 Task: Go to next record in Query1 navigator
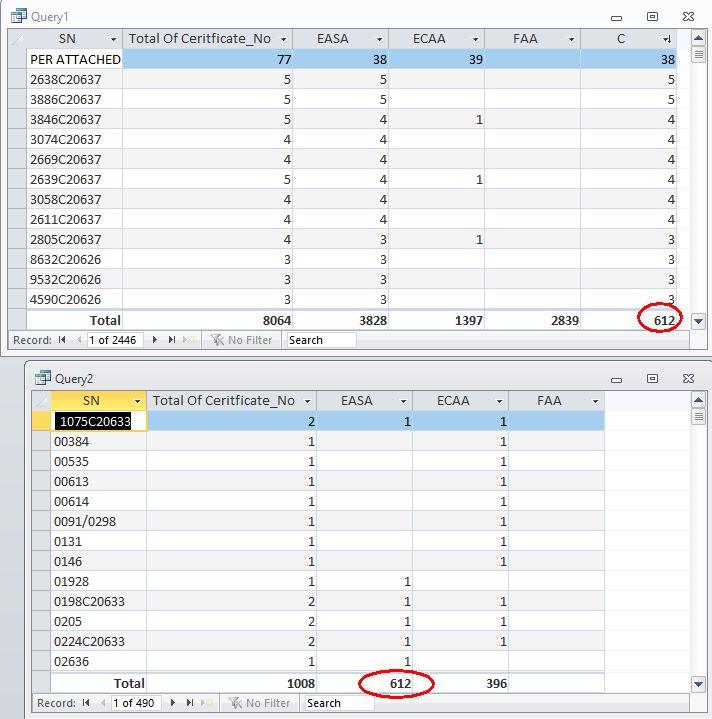click(x=155, y=340)
